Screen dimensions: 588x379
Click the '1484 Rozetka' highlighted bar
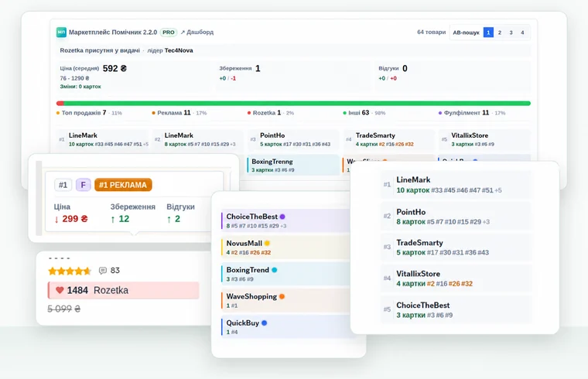point(123,290)
